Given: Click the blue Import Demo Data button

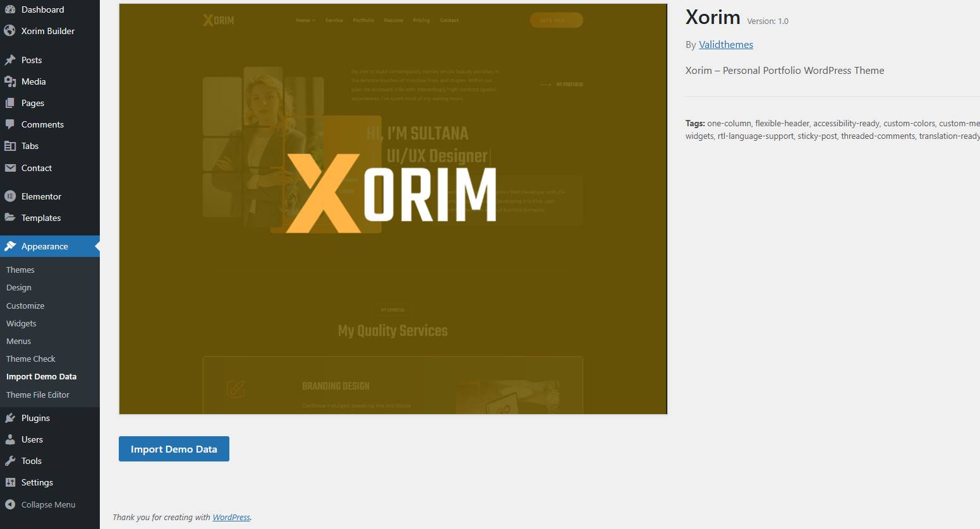Looking at the screenshot, I should [174, 449].
